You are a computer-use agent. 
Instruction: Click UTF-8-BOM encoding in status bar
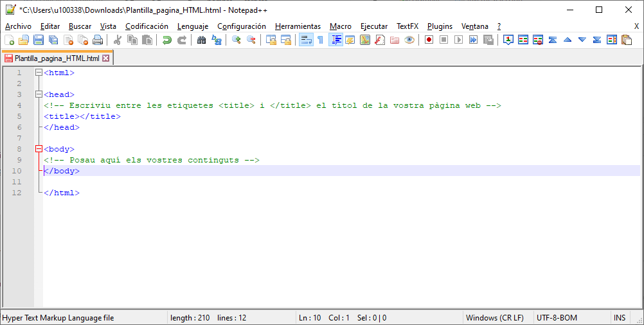(557, 317)
